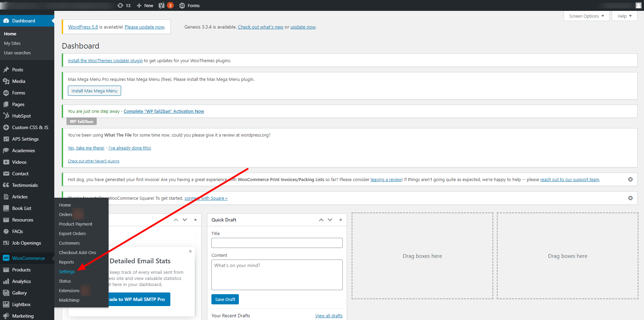The width and height of the screenshot is (644, 320).
Task: Expand the Help dropdown tab
Action: pos(625,16)
